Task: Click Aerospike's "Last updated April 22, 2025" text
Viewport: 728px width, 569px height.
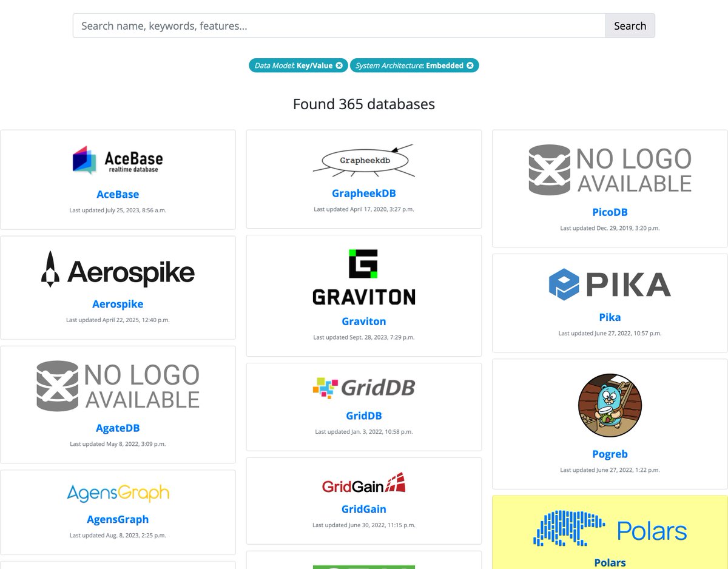Action: [x=118, y=320]
